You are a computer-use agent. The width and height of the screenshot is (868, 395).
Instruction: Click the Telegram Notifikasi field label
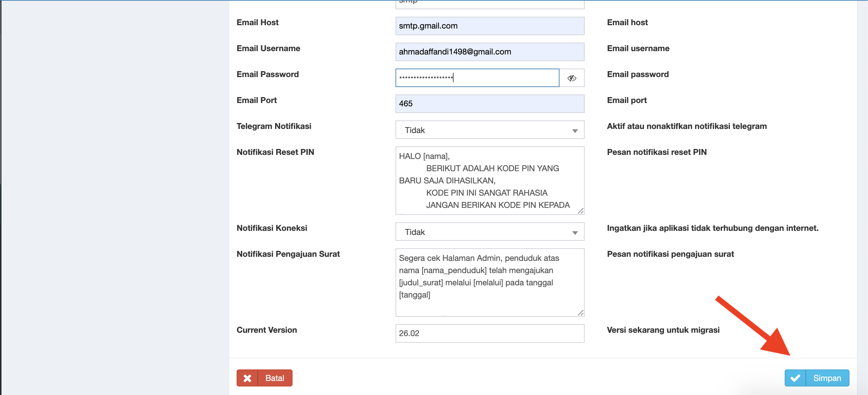pos(274,126)
